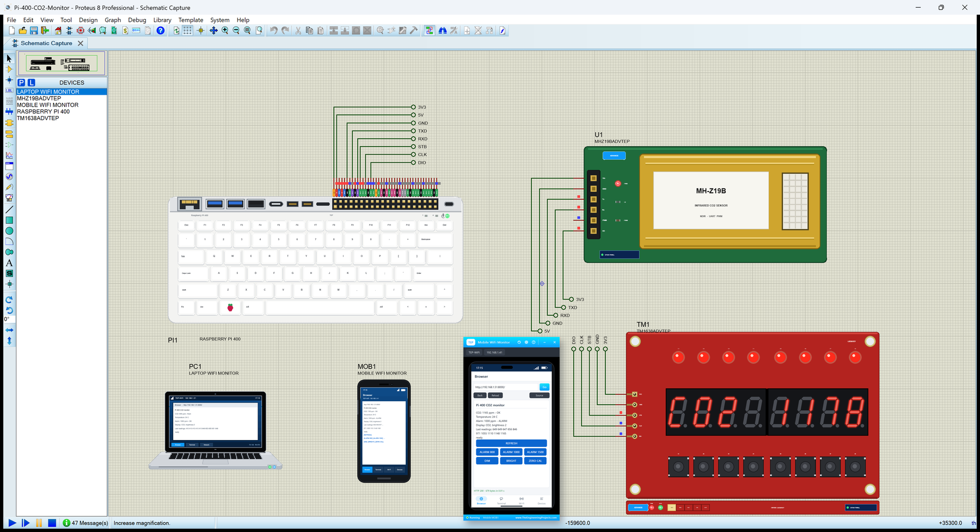The image size is (980, 532).
Task: Select the Selection Mode arrow tool
Action: (x=9, y=58)
